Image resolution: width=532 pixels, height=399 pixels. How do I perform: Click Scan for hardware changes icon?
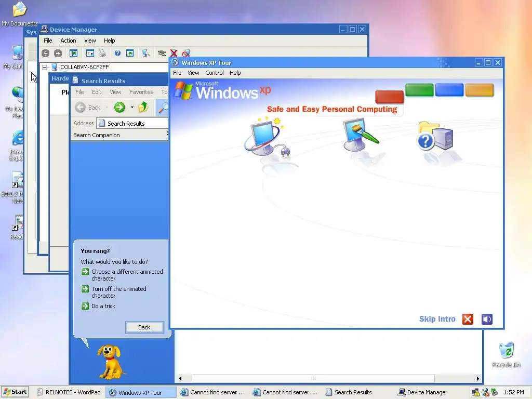[x=146, y=54]
